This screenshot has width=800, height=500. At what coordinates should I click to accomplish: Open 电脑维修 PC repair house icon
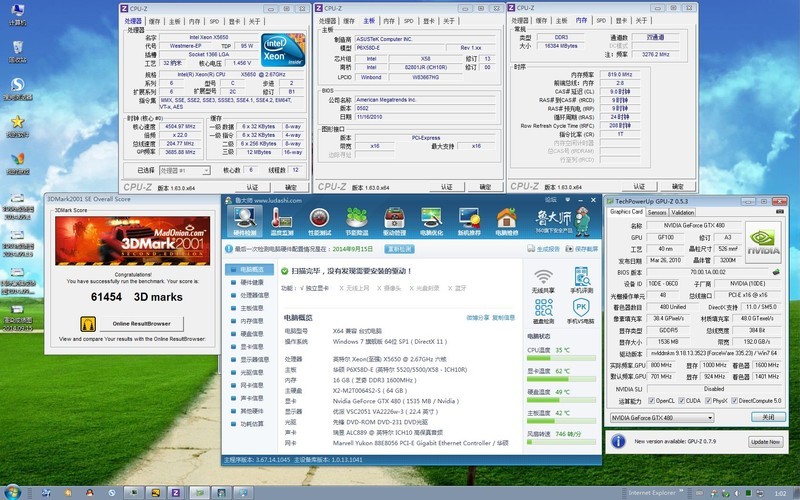point(507,221)
